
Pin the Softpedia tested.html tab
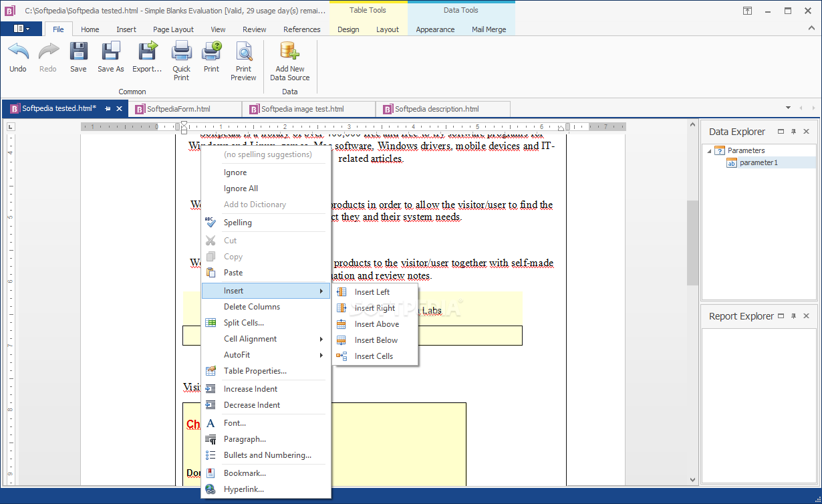click(x=108, y=108)
